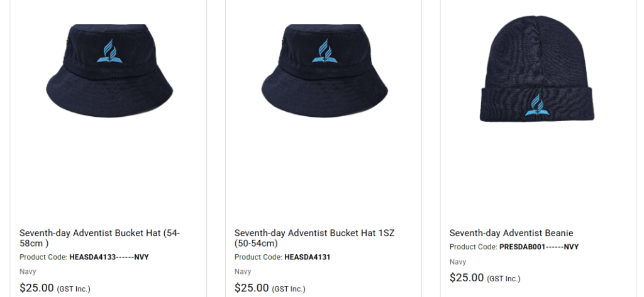Select product code HEASDA4133------NVY
This screenshot has width=644, height=297.
coord(109,257)
